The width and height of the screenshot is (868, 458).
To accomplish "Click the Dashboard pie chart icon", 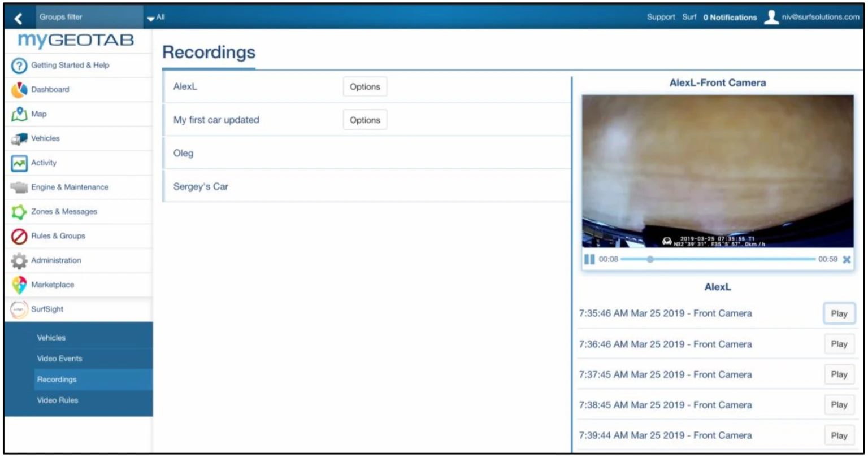I will 19,90.
